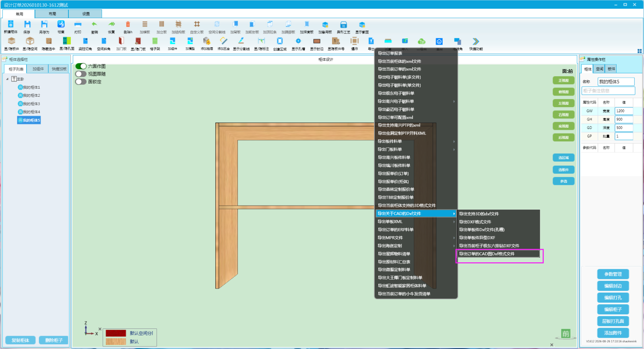Click the 新建柜体 new cabinet icon

(11, 25)
